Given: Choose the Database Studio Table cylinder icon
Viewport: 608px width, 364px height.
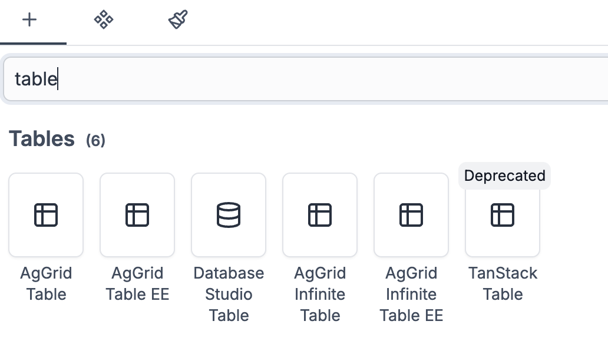Looking at the screenshot, I should (x=229, y=215).
